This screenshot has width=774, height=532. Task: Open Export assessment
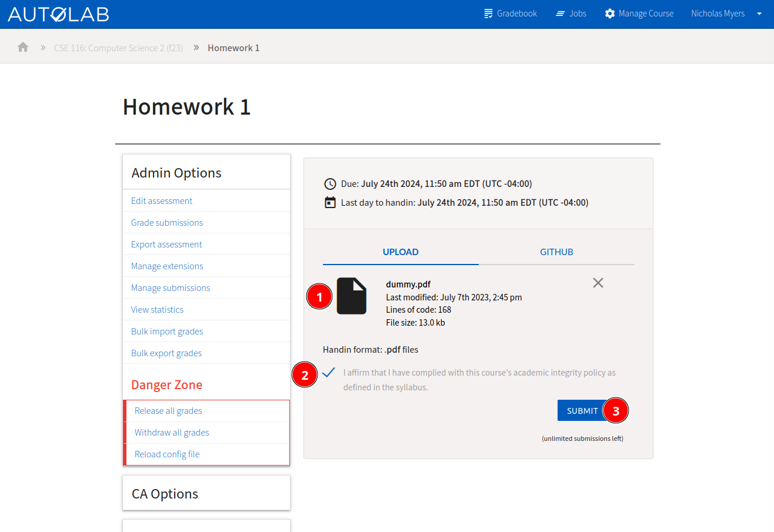tap(166, 244)
